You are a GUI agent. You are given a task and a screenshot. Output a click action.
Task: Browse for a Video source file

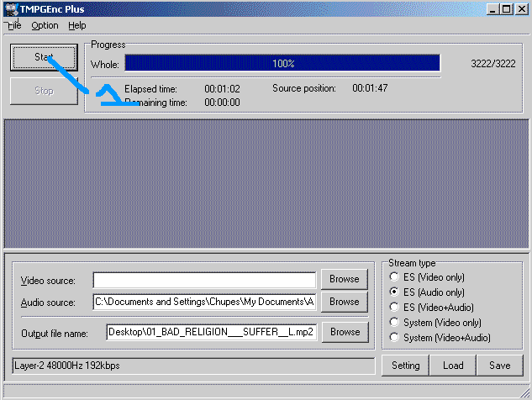(345, 279)
